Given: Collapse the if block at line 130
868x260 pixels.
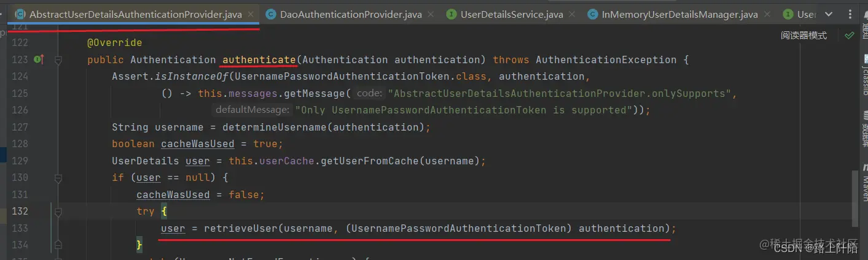Looking at the screenshot, I should (x=58, y=178).
